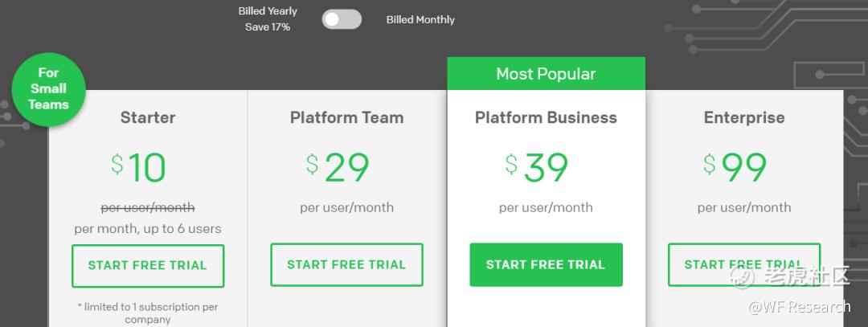
Task: Select the Billed Yearly Save 17% option
Action: click(268, 18)
